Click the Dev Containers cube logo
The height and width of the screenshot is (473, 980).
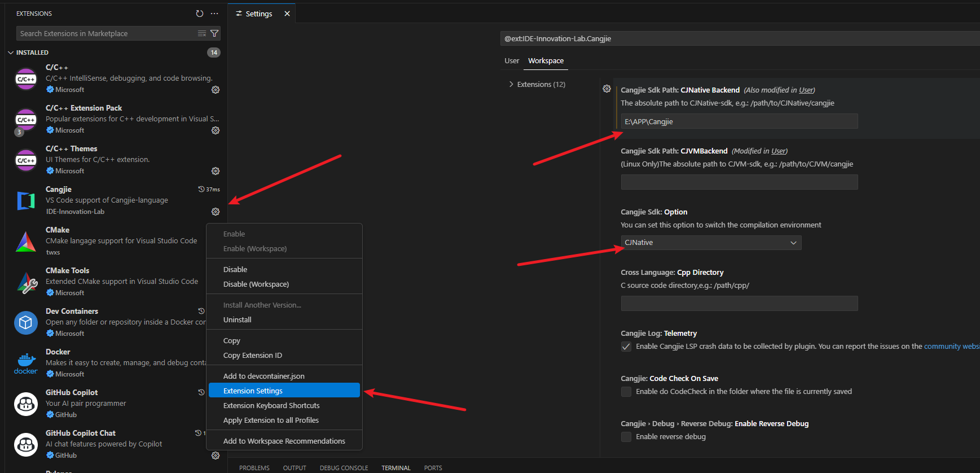tap(26, 323)
